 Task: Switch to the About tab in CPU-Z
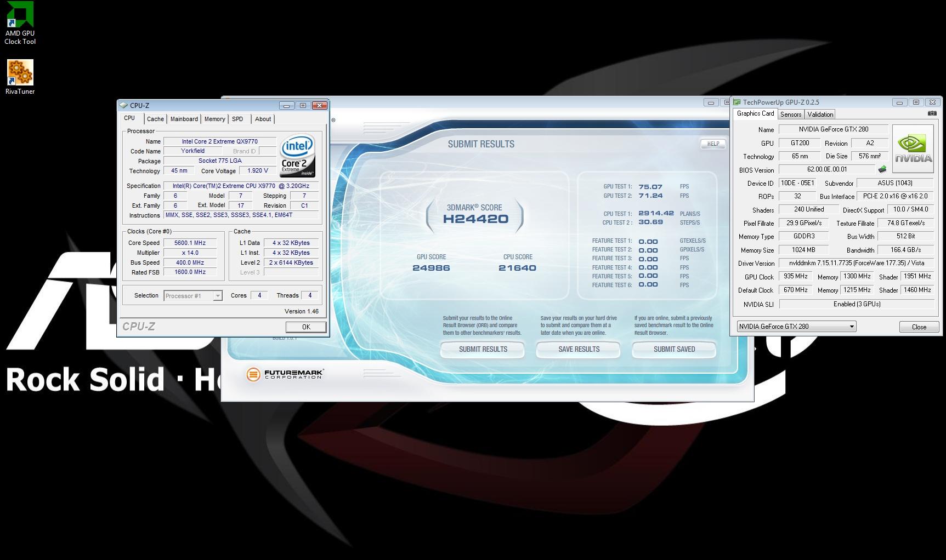click(x=263, y=119)
